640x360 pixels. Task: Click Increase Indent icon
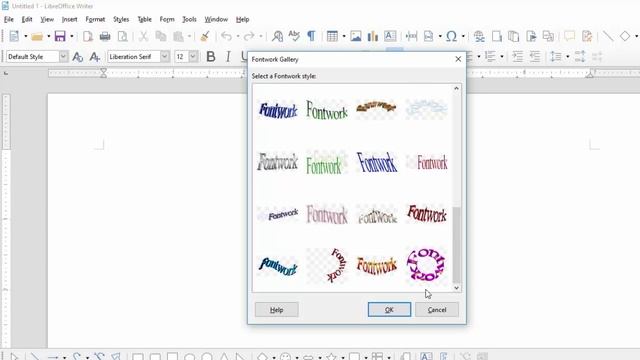[x=517, y=57]
